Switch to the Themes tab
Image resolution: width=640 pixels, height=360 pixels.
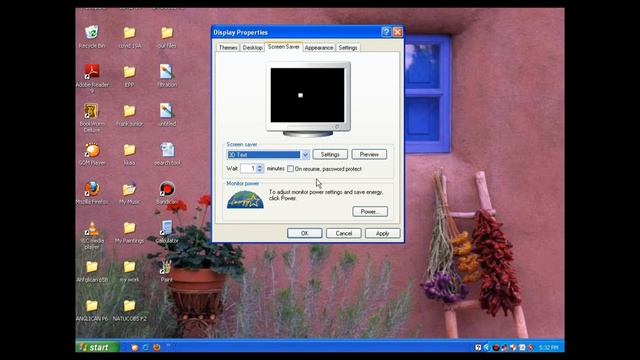coord(228,48)
